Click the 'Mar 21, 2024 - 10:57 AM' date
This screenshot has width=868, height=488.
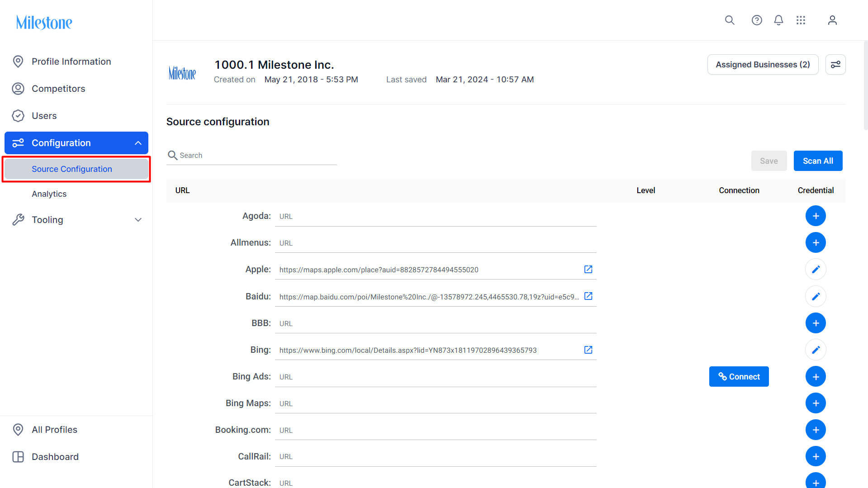coord(485,80)
